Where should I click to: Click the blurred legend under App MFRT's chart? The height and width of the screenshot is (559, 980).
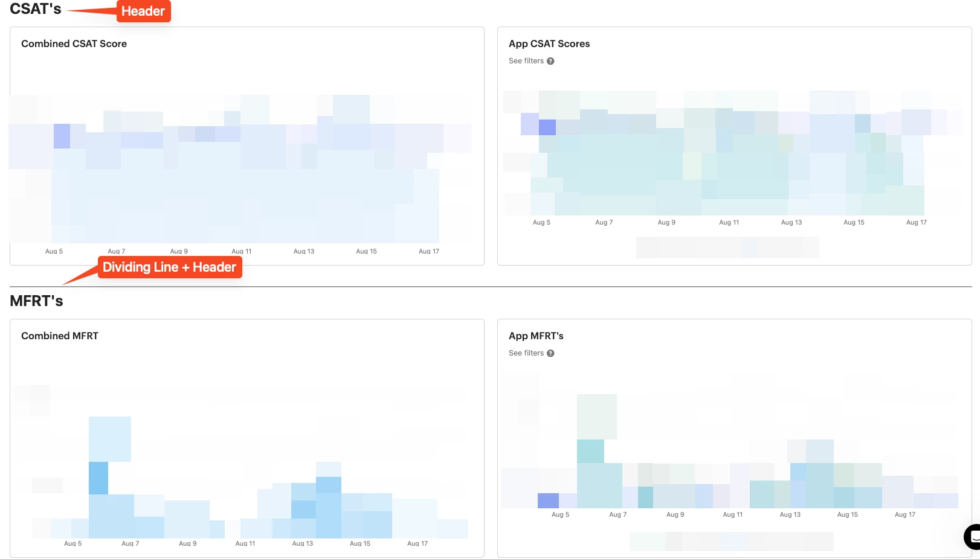(x=731, y=541)
